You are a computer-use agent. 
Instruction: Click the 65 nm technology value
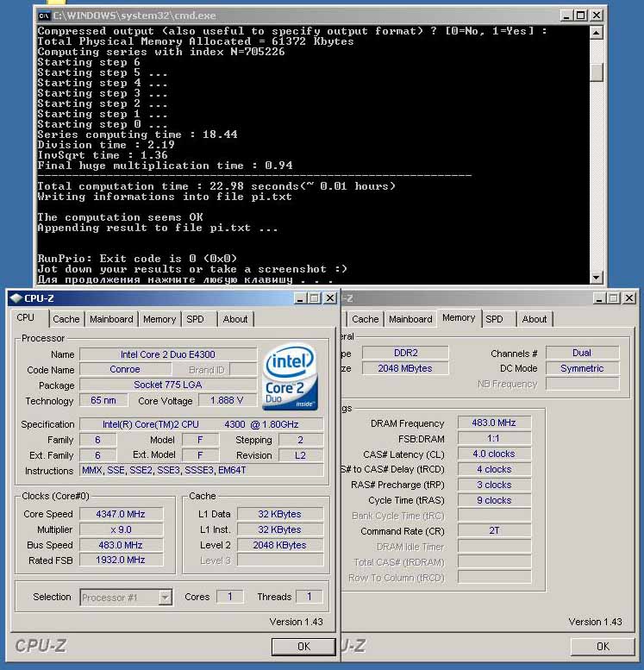pyautogui.click(x=103, y=400)
